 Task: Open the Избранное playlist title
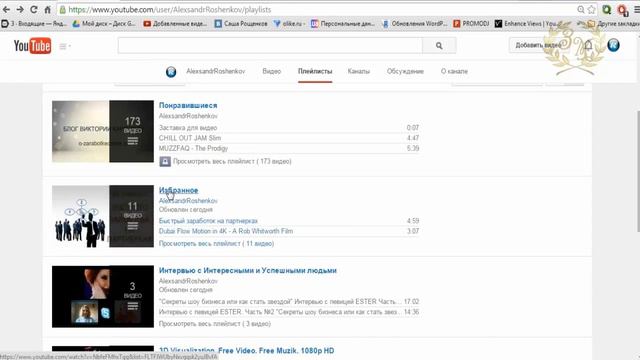[x=178, y=190]
